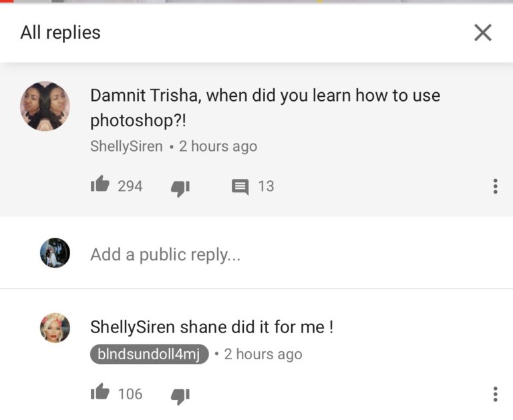Viewport: 513px width, 420px height.
Task: Close the All replies panel
Action: (483, 32)
